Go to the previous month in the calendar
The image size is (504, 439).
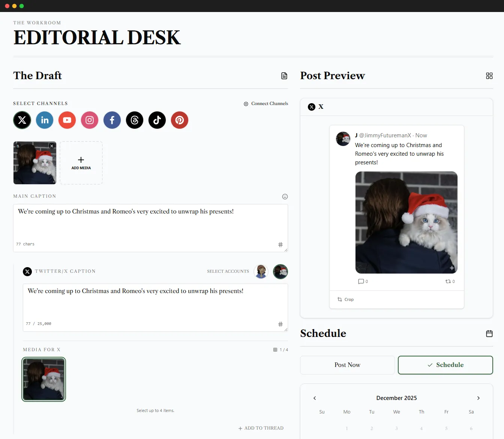tap(315, 398)
